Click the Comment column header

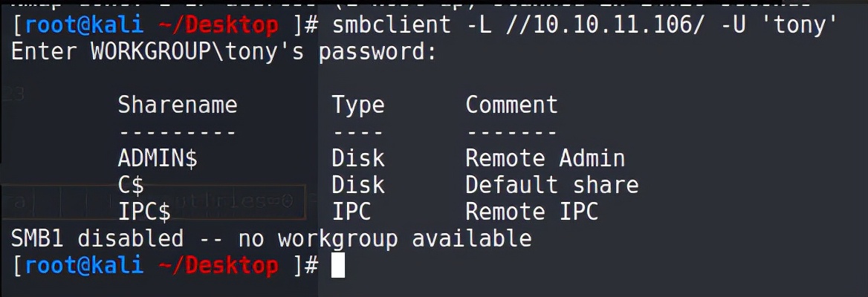[x=511, y=105]
